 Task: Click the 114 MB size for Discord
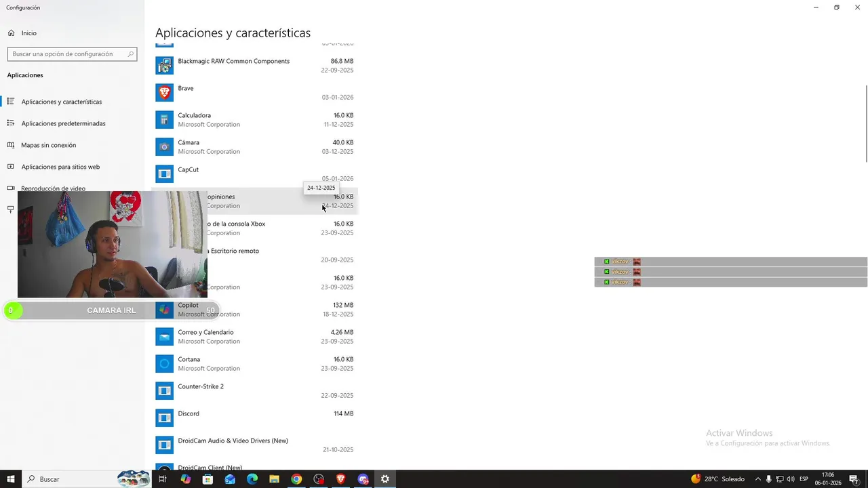pos(343,413)
